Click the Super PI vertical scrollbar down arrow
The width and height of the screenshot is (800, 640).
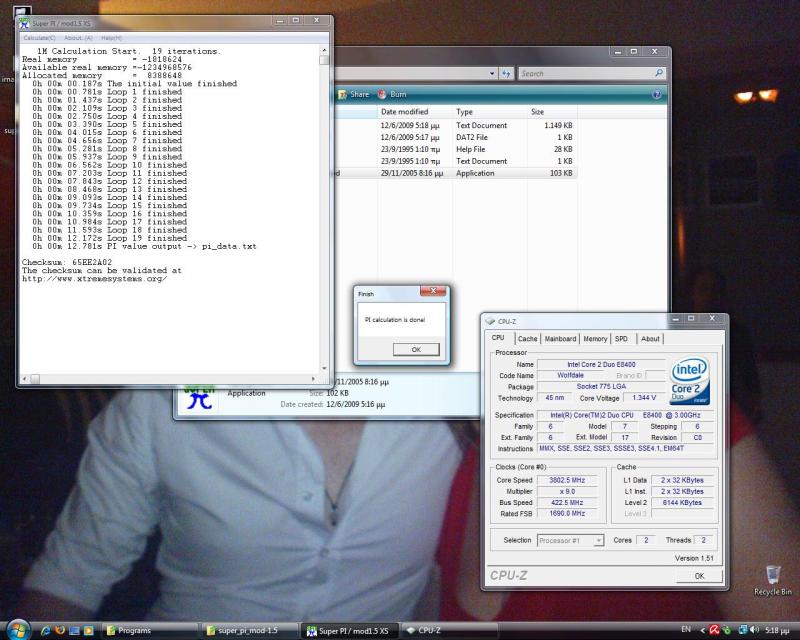pyautogui.click(x=324, y=368)
